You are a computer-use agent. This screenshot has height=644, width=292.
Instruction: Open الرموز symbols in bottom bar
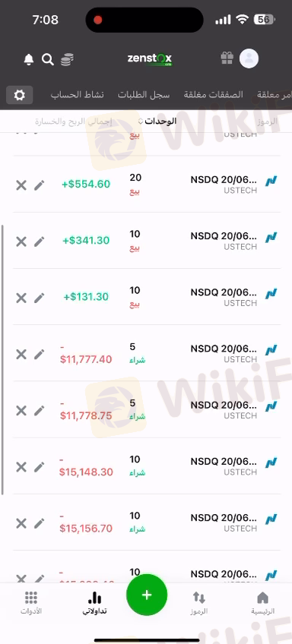click(199, 603)
